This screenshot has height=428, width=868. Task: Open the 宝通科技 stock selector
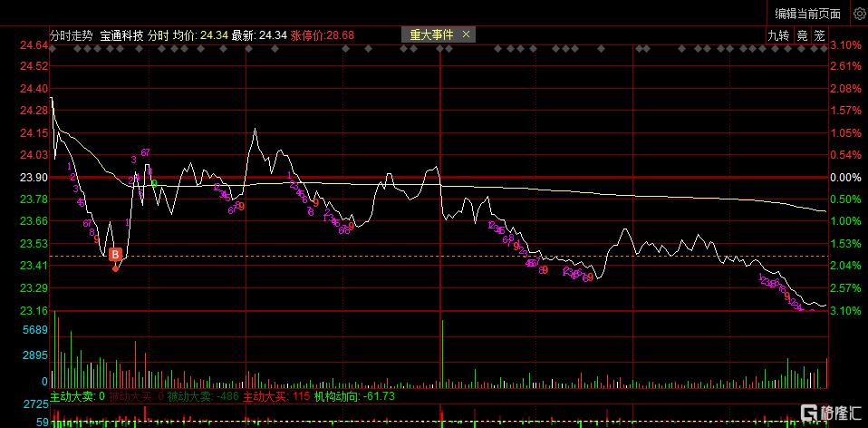(121, 35)
